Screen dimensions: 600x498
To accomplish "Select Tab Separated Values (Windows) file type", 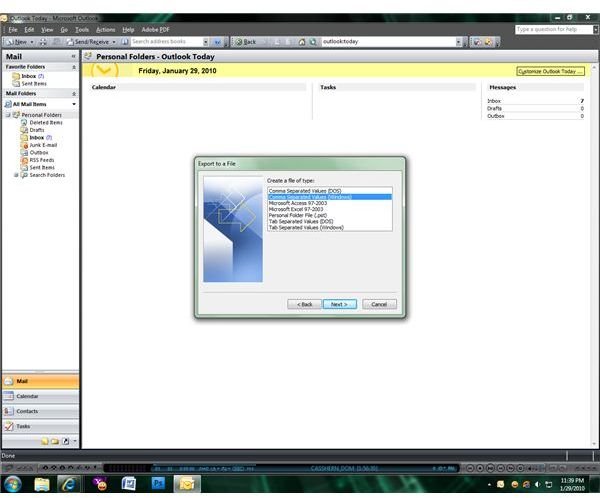I will 329,227.
